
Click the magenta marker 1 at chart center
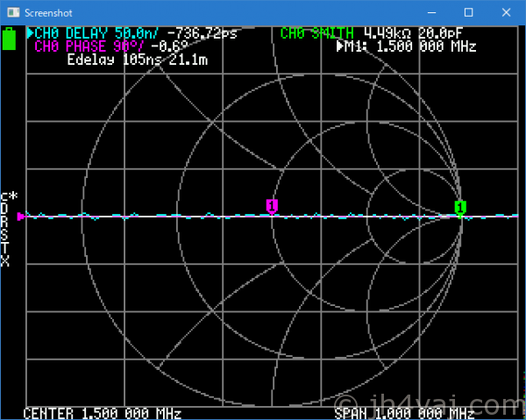pos(272,206)
